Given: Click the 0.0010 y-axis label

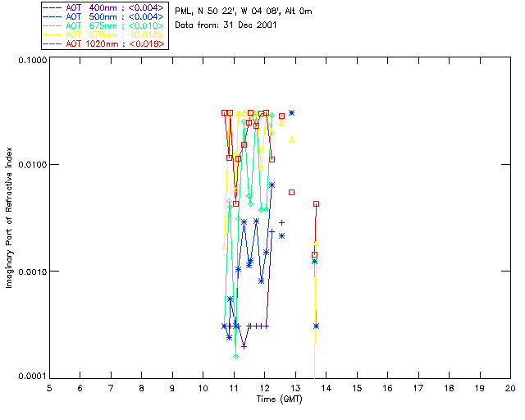Looking at the screenshot, I should tap(33, 272).
